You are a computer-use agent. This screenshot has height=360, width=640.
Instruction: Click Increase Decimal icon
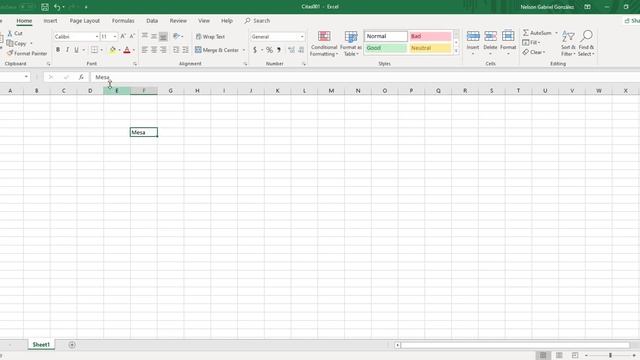coord(291,50)
